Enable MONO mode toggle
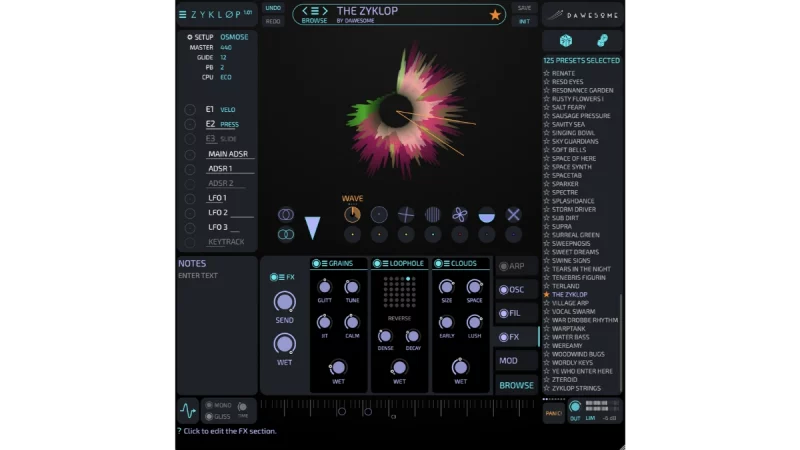This screenshot has height=450, width=800. [x=210, y=405]
